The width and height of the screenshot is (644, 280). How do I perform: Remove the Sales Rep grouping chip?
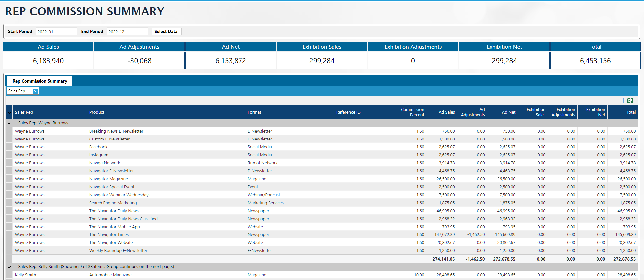[35, 91]
